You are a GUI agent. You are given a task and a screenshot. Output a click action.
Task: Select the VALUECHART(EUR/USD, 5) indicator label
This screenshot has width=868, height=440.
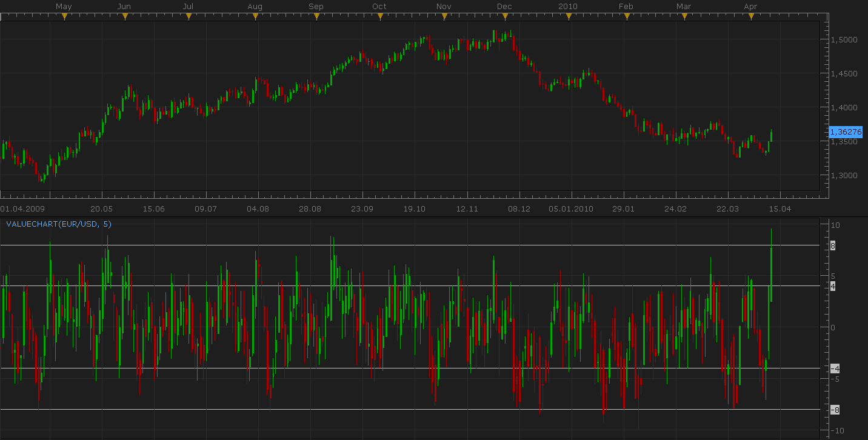point(59,224)
